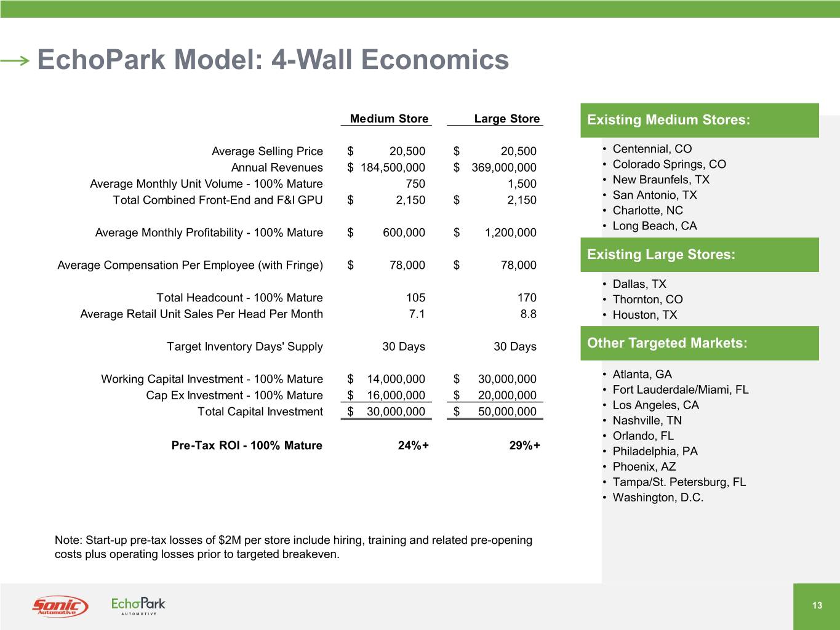Image resolution: width=840 pixels, height=630 pixels.
Task: Click the working capital value 14,000,000
Action: click(x=396, y=379)
